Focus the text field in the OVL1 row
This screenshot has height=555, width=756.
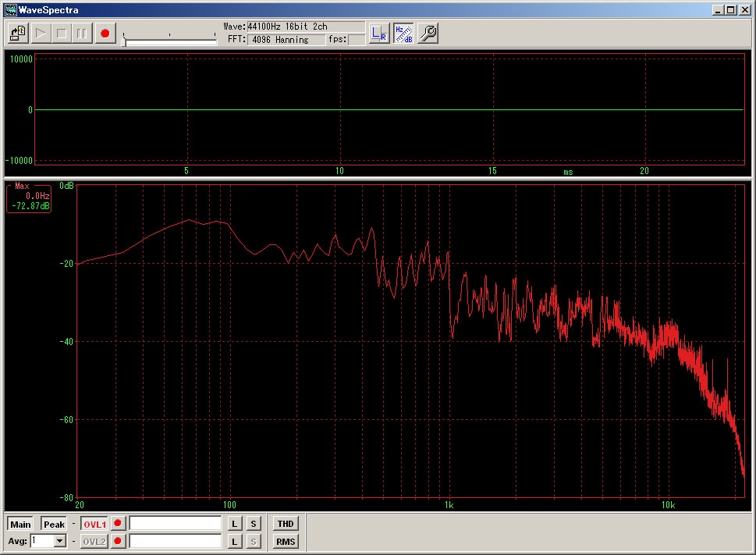click(176, 523)
